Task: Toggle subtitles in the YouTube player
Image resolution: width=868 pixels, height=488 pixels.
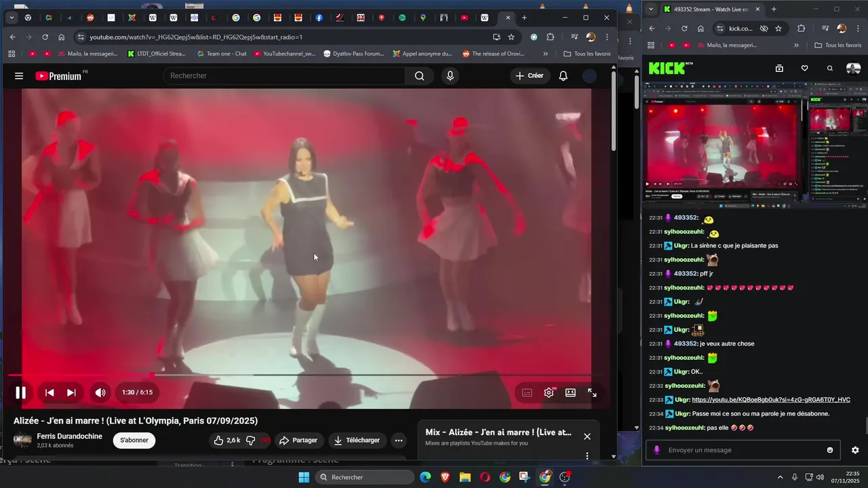Action: 527,392
